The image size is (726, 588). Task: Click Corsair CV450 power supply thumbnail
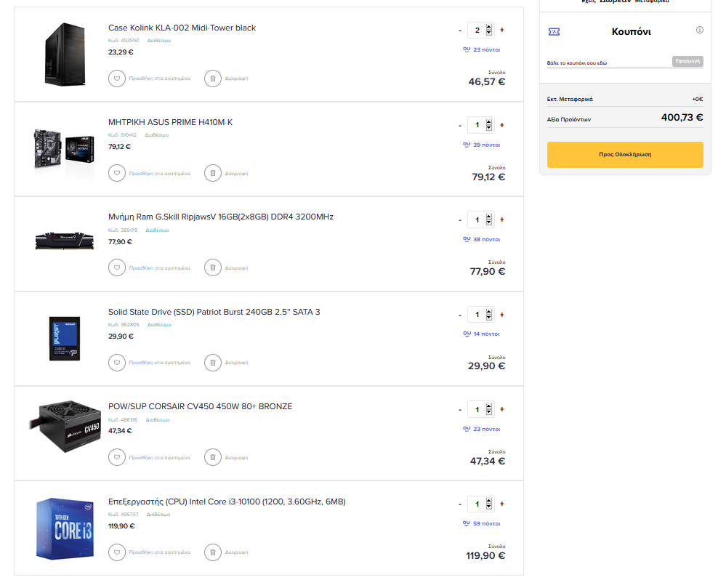(x=65, y=427)
